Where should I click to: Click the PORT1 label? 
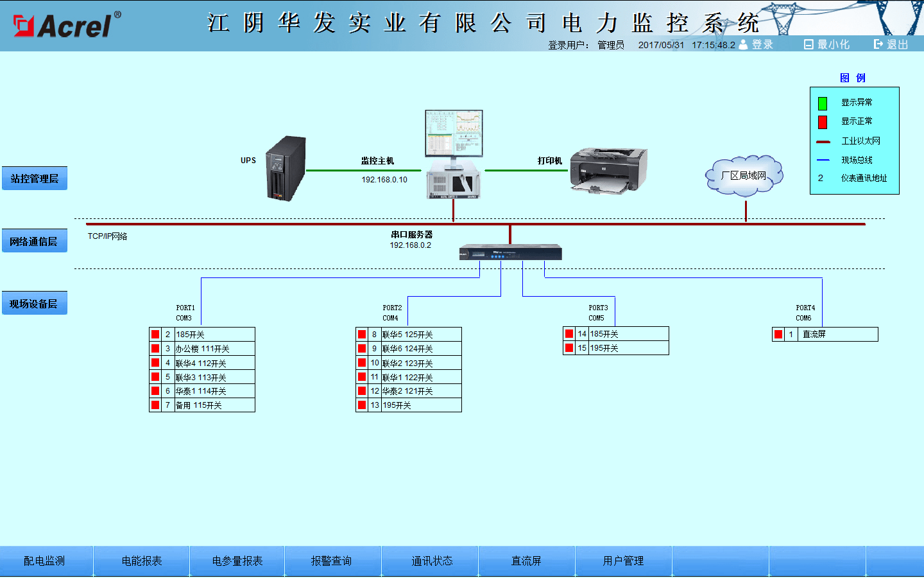(185, 308)
